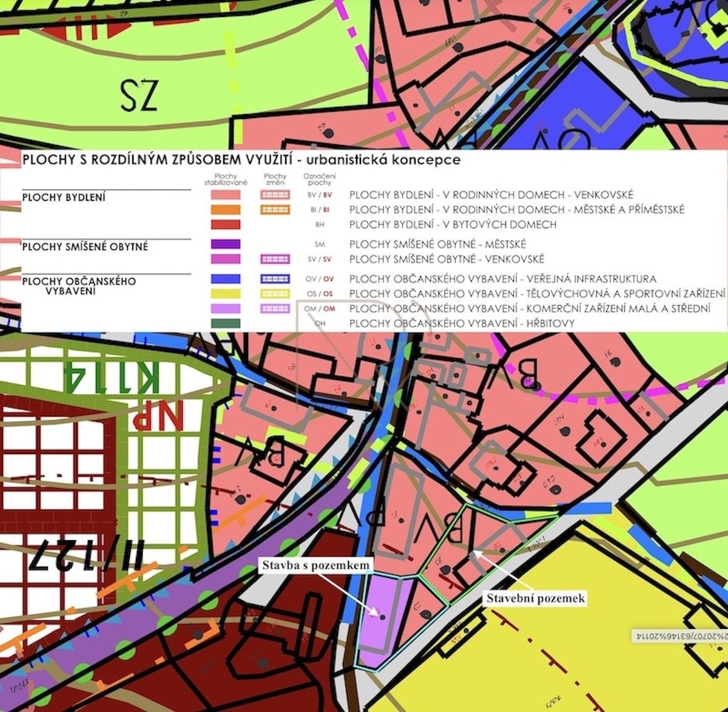
Task: Select the yellow OS sports area swatch
Action: (x=224, y=294)
